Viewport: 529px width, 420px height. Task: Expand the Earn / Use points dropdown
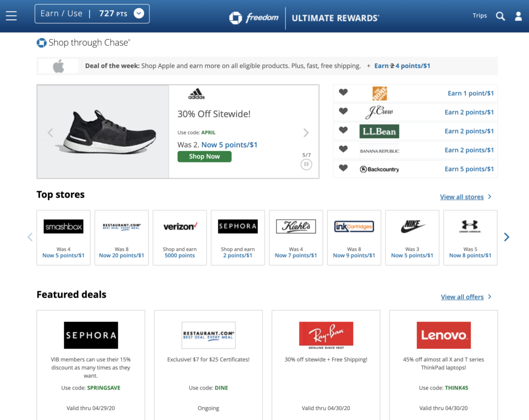[138, 13]
